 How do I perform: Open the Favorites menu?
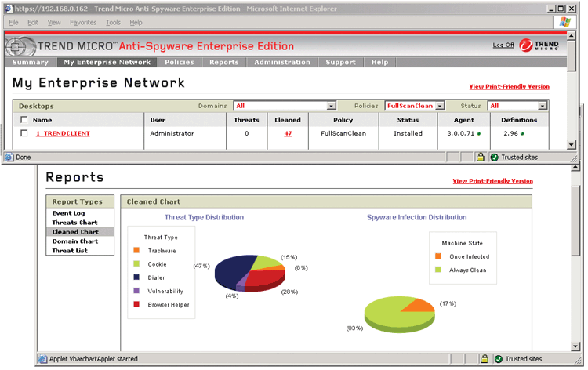82,23
